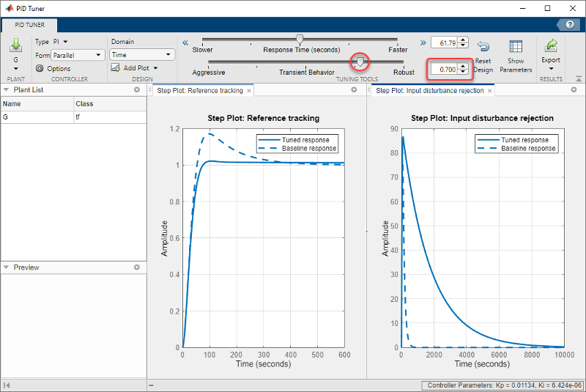Click the Controller Parameters status bar text

pyautogui.click(x=504, y=385)
